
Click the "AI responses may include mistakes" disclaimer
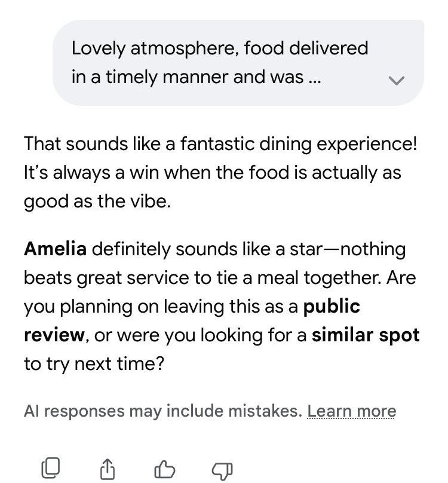[x=162, y=411]
